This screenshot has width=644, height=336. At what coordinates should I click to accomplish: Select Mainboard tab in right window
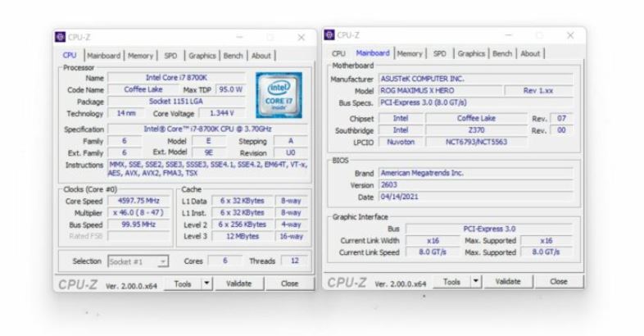click(373, 53)
